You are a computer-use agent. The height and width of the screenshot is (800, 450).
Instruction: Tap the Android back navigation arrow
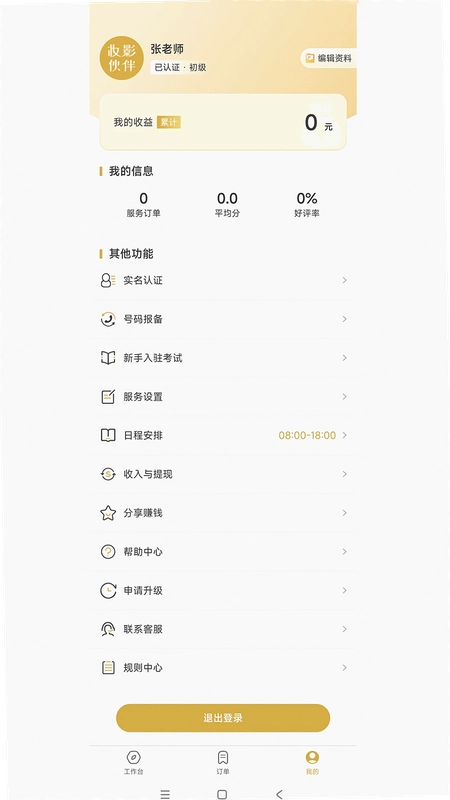pyautogui.click(x=279, y=794)
